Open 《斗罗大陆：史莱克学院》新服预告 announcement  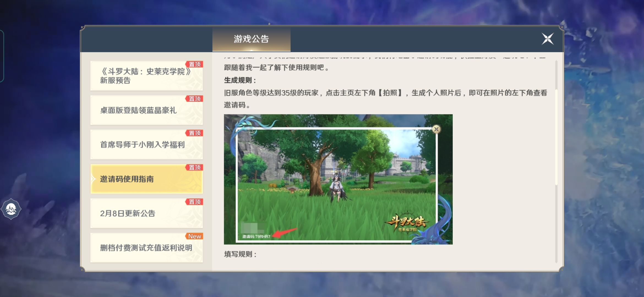coord(147,76)
